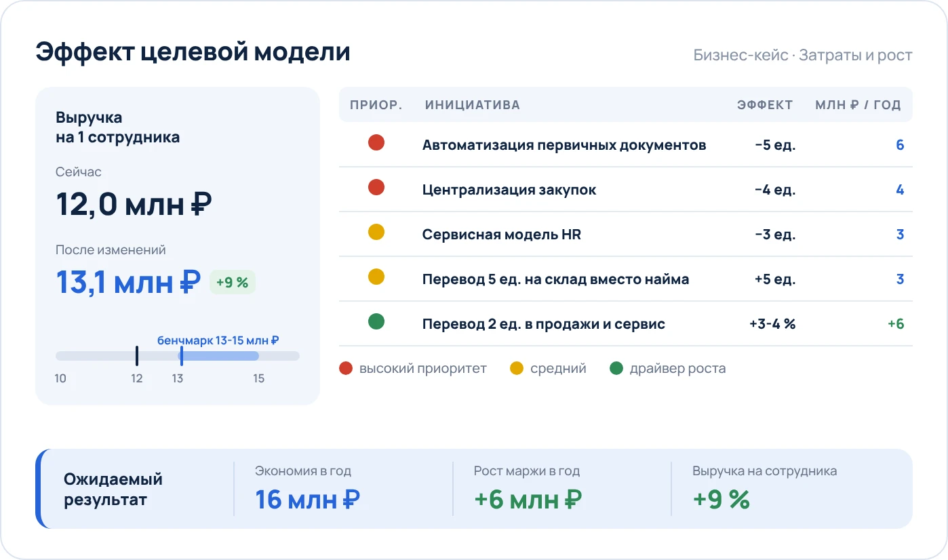Click the "Ожидаемый результат" heading
The image size is (948, 560).
click(113, 489)
